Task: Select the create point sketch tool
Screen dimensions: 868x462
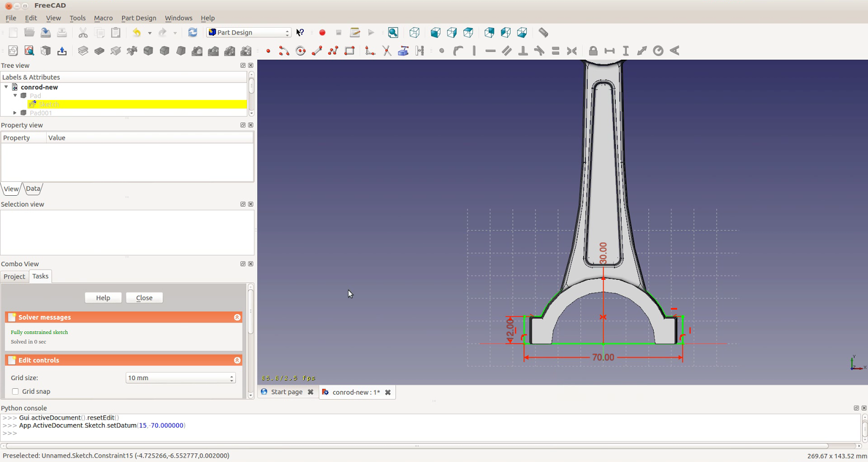Action: 268,51
